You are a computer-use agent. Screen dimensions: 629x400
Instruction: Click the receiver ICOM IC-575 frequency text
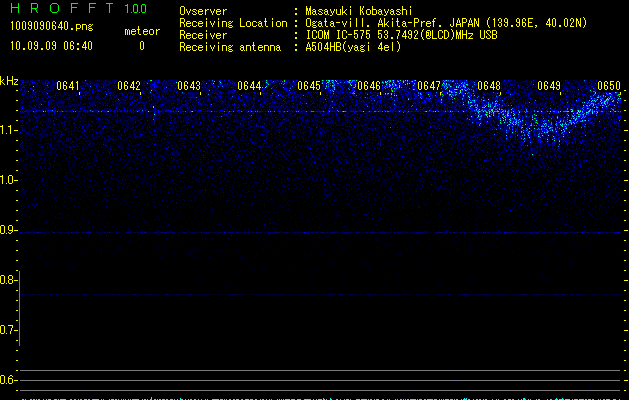(401, 35)
